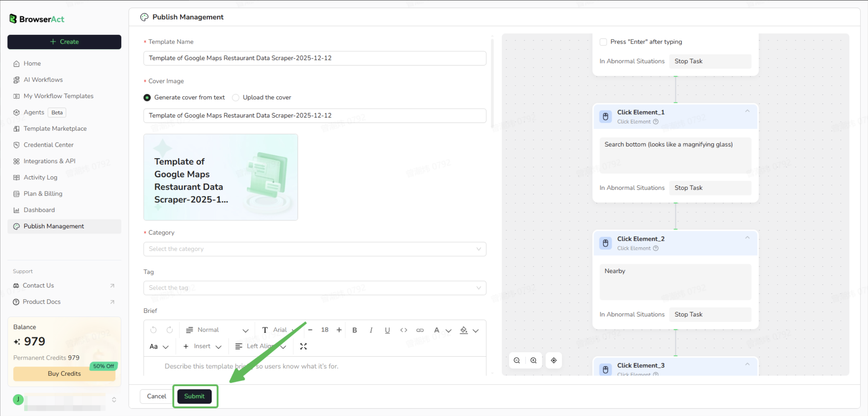
Task: Click the Template Name input field
Action: [x=314, y=58]
